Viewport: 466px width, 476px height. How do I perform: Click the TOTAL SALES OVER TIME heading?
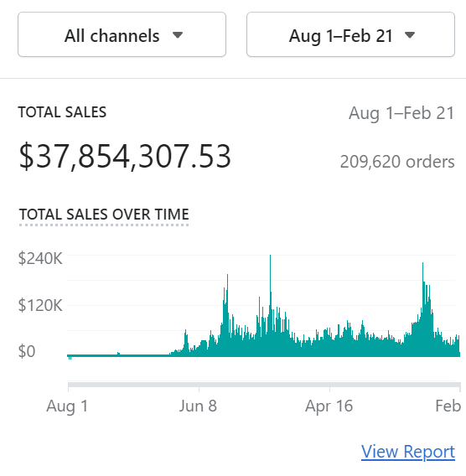click(104, 215)
